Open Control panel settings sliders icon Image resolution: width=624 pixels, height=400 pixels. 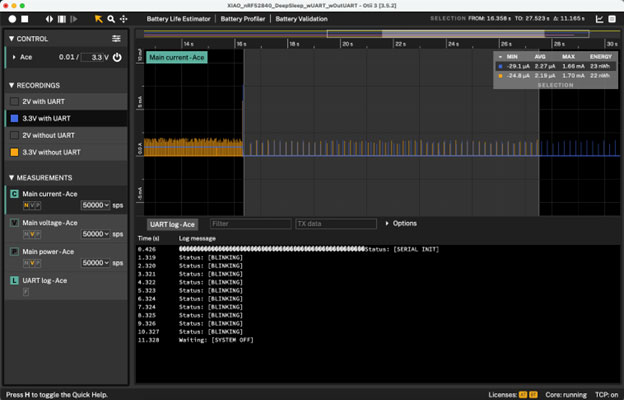(117, 38)
